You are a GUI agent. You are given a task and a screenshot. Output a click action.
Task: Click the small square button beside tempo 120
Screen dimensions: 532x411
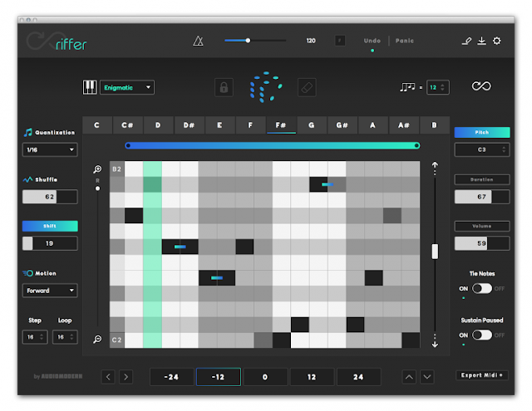pyautogui.click(x=340, y=41)
